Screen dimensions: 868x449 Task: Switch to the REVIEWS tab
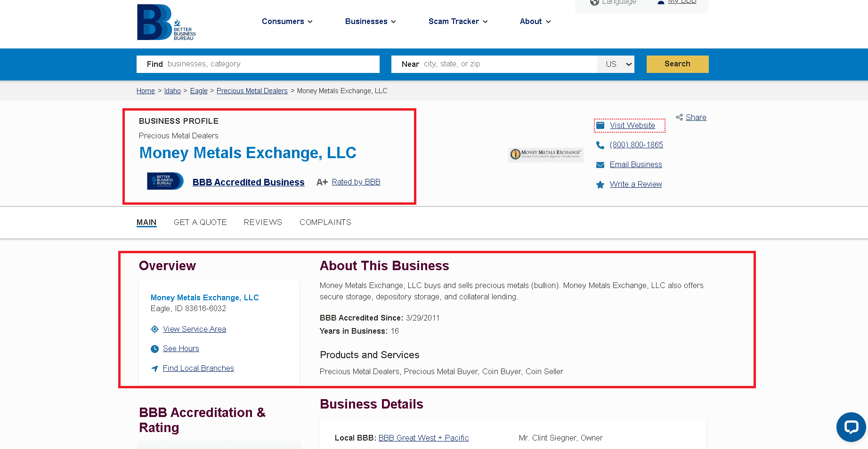click(263, 222)
